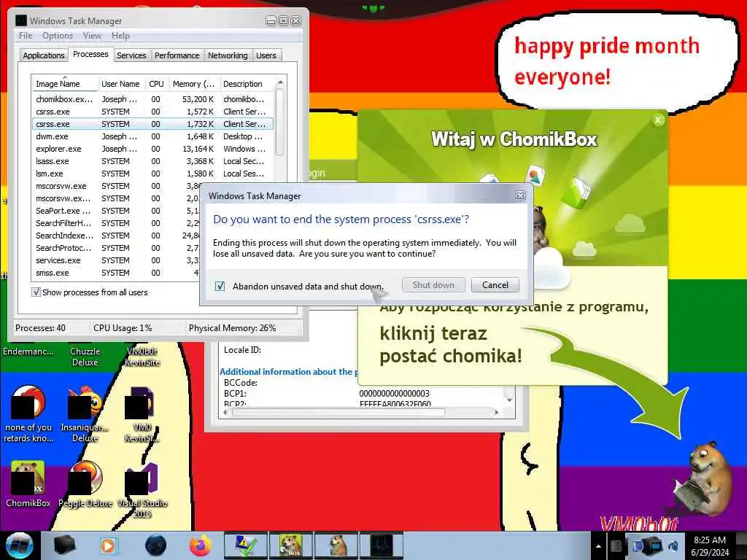Select the SeaPort.exe process row
The height and width of the screenshot is (560, 747).
[x=116, y=211]
